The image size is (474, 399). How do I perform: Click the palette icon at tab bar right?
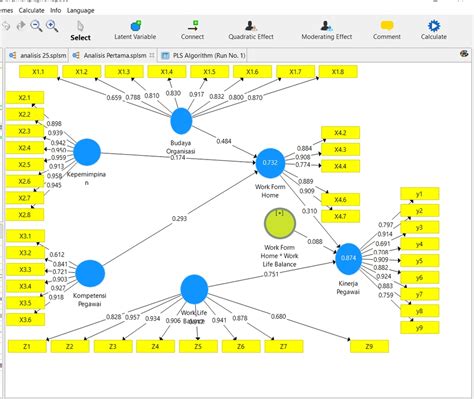(464, 54)
